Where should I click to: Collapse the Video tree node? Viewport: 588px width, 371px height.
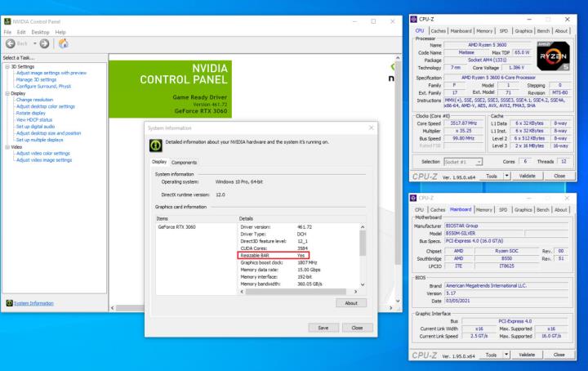click(x=7, y=147)
